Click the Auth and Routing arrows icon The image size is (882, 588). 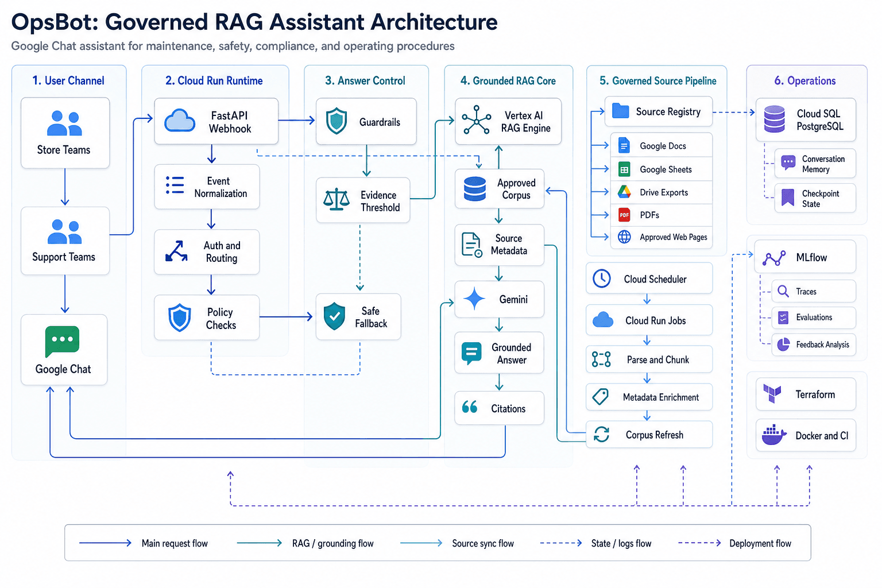point(176,251)
